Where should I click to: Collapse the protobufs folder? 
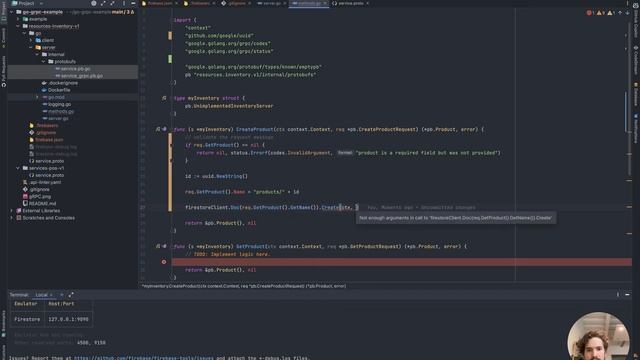tap(44, 62)
